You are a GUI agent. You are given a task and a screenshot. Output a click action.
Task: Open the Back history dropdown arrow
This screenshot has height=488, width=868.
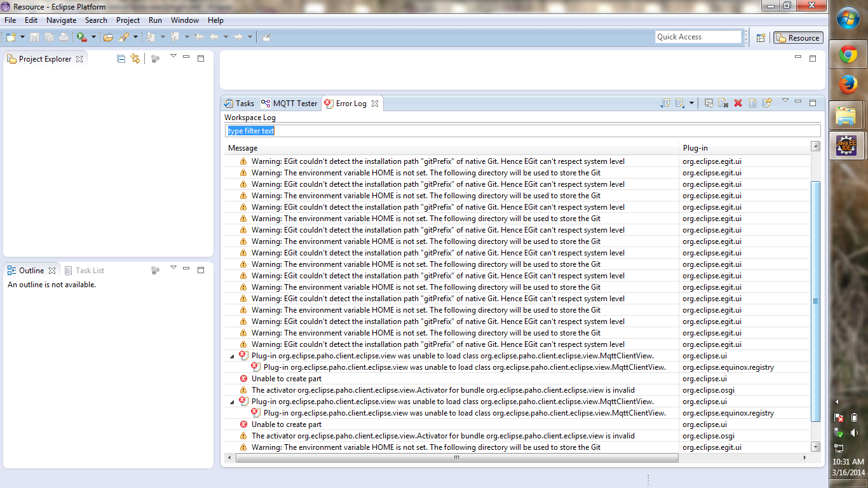point(226,37)
